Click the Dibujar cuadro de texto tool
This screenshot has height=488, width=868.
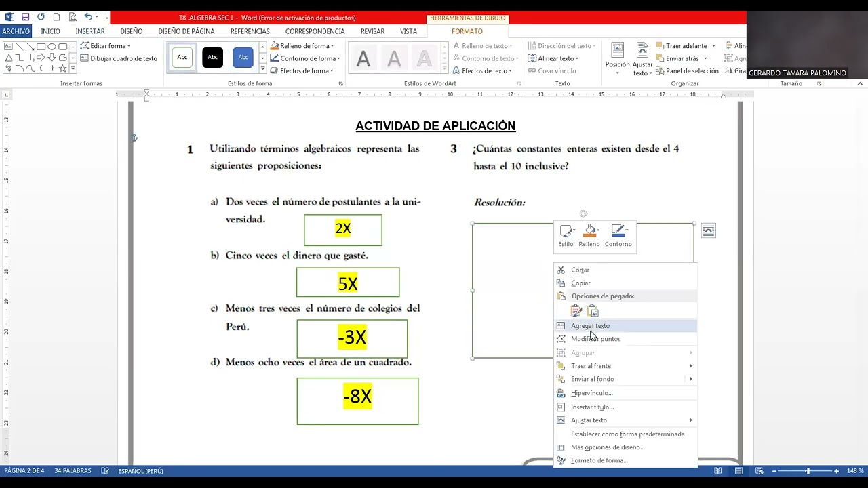tap(119, 58)
